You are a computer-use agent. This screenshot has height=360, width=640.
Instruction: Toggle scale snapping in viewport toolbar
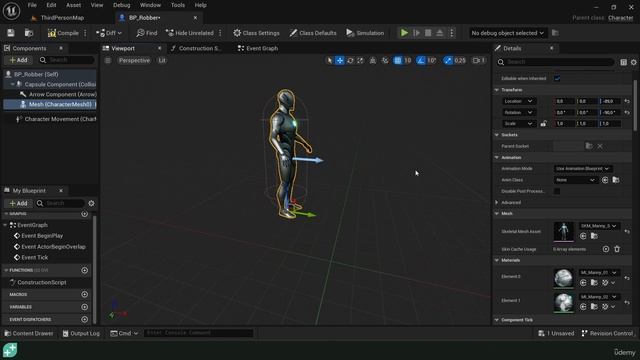pyautogui.click(x=448, y=60)
